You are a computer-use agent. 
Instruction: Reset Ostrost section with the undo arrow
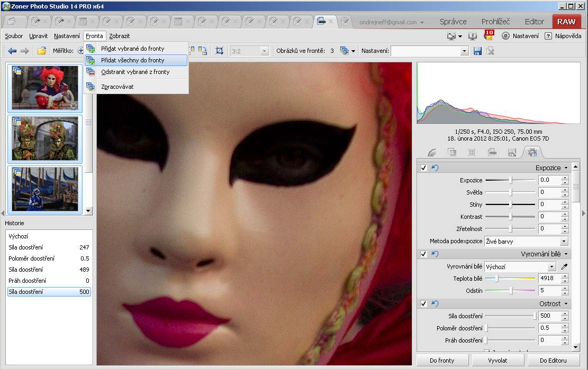tap(435, 303)
